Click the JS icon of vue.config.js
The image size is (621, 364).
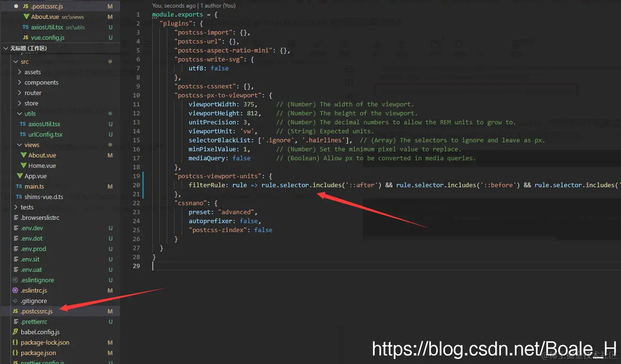click(x=26, y=37)
